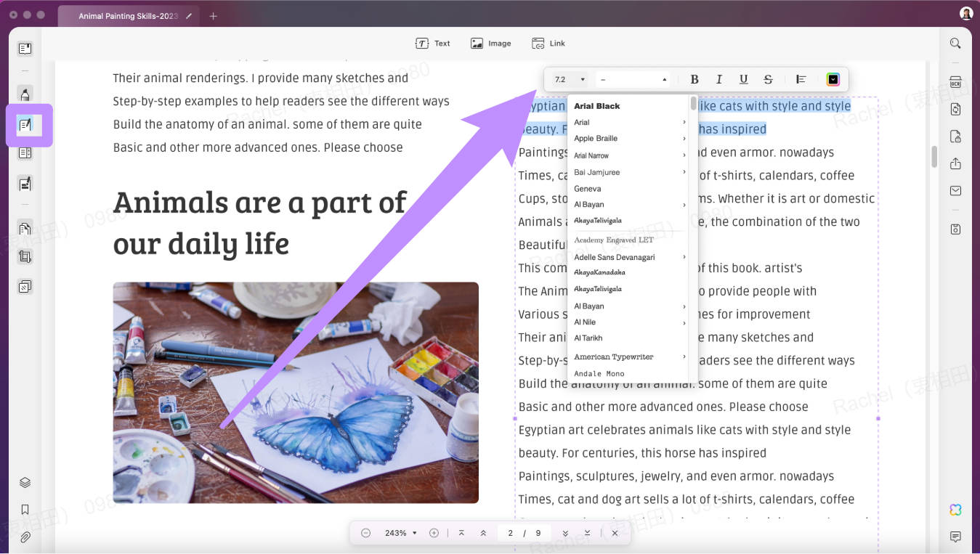Click the Link button in top toolbar
This screenshot has width=980, height=554.
(x=548, y=44)
